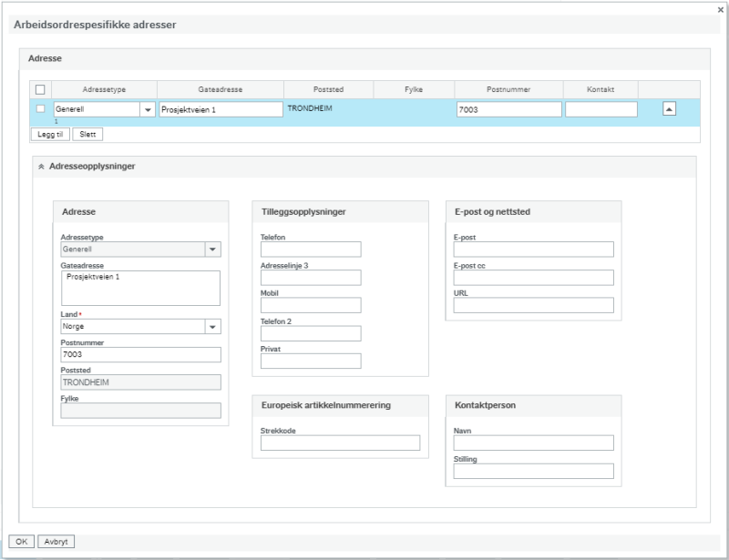Viewport: 729px width, 560px height.
Task: Click the URL input field
Action: (533, 305)
